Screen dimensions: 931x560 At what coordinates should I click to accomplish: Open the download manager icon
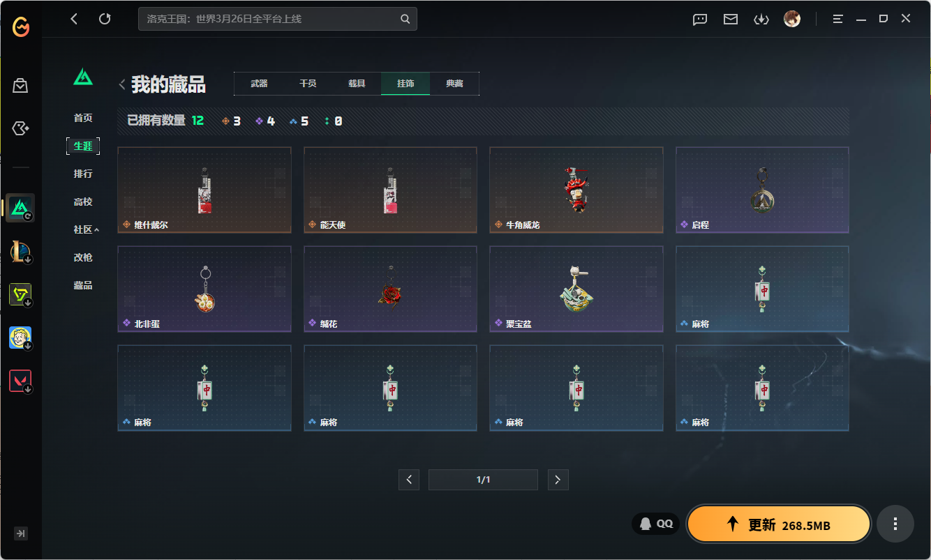(761, 19)
